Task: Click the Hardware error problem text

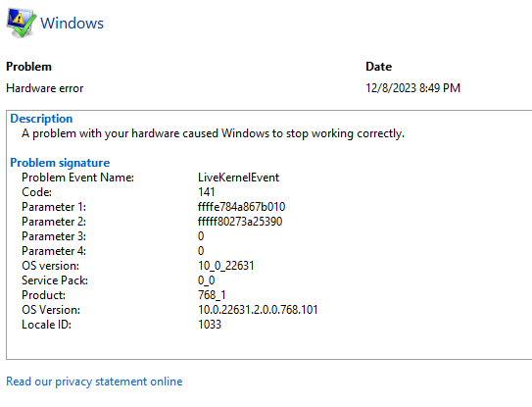Action: point(45,88)
